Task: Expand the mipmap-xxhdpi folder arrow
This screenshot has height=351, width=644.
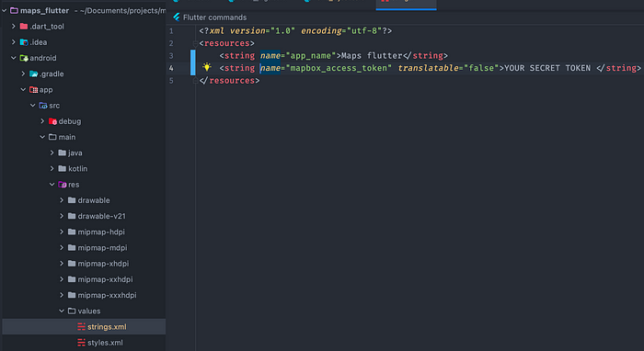Action: tap(62, 279)
